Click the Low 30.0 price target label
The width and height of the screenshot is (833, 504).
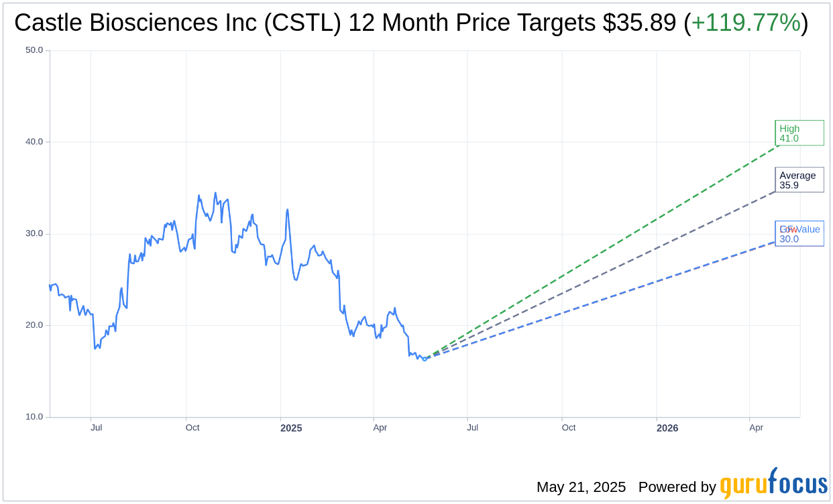[x=799, y=233]
